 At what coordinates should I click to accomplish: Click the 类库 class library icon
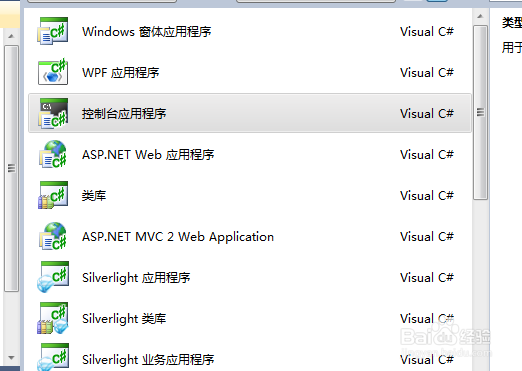[53, 195]
